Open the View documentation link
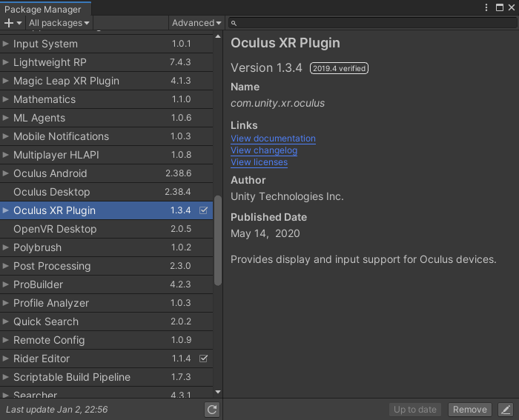Screen dimensions: 519x420 point(273,139)
